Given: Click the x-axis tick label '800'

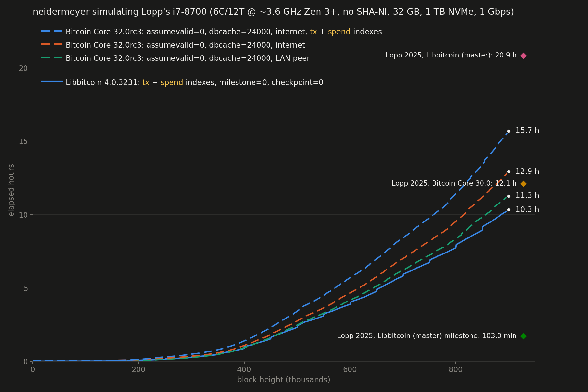Looking at the screenshot, I should [456, 369].
